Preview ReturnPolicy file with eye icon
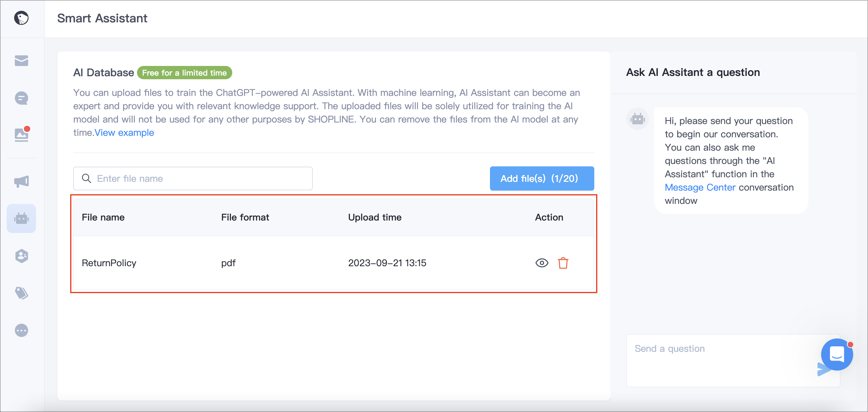Screen dimensions: 868x412 [541, 263]
